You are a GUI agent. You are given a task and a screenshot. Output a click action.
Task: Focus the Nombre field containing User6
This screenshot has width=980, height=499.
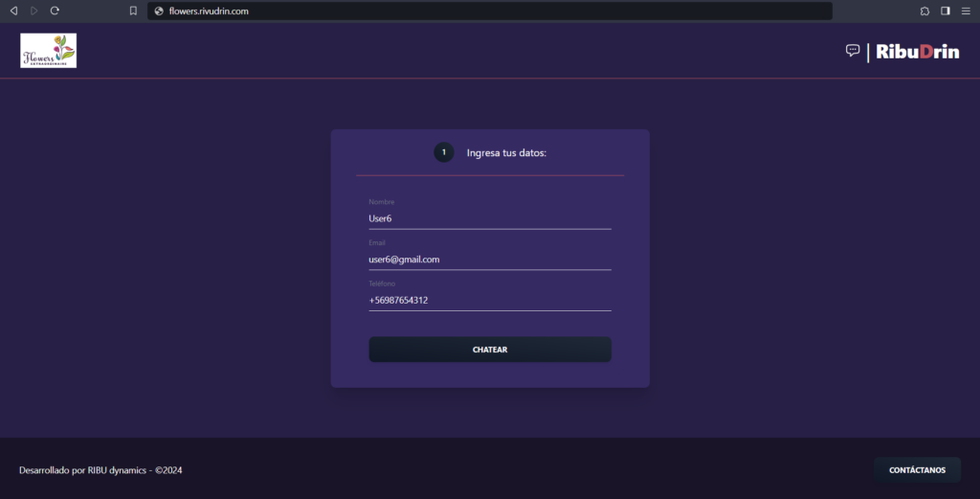489,218
